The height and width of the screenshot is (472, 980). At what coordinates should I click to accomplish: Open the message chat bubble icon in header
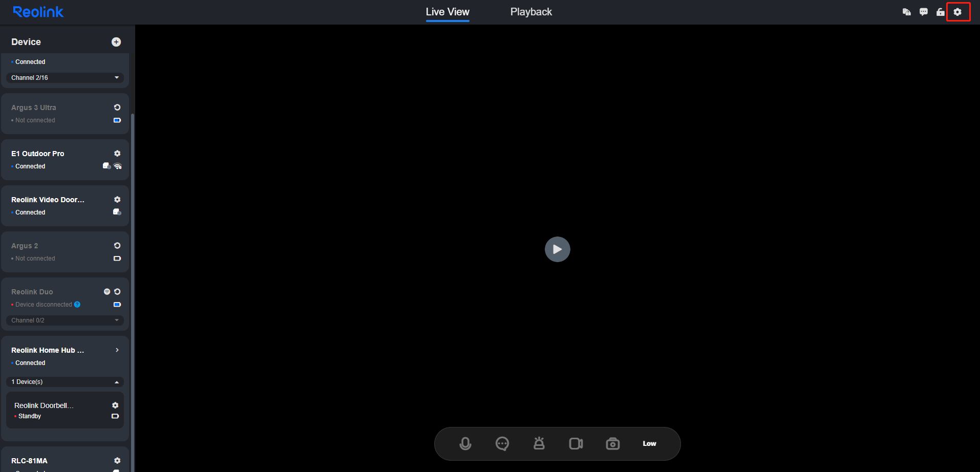tap(924, 12)
